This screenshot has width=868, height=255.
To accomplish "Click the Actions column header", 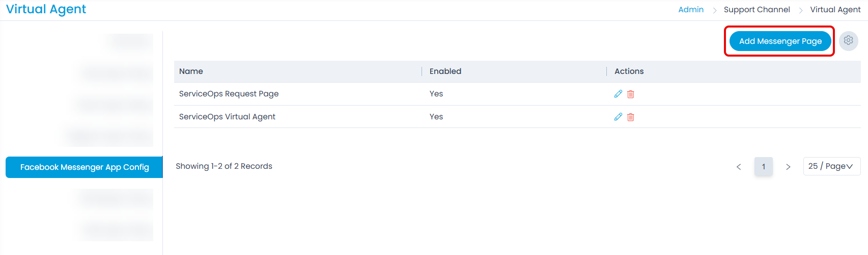I will (x=629, y=71).
